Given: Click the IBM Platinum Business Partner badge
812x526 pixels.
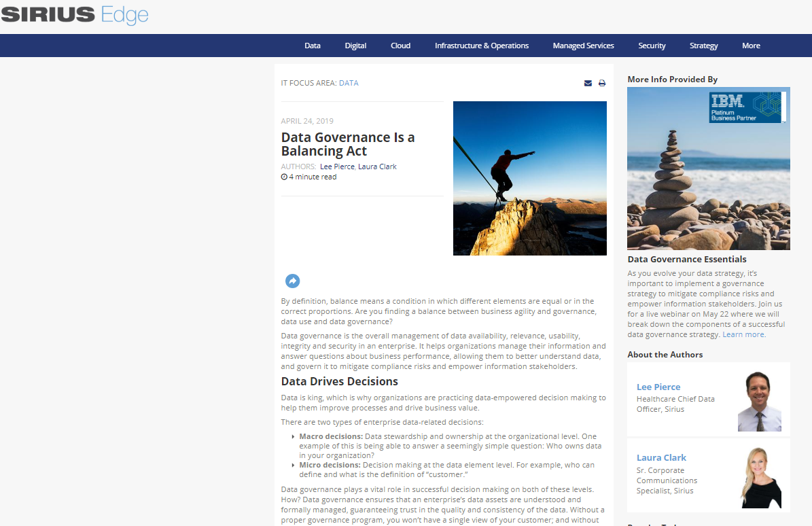Looking at the screenshot, I should click(x=747, y=107).
